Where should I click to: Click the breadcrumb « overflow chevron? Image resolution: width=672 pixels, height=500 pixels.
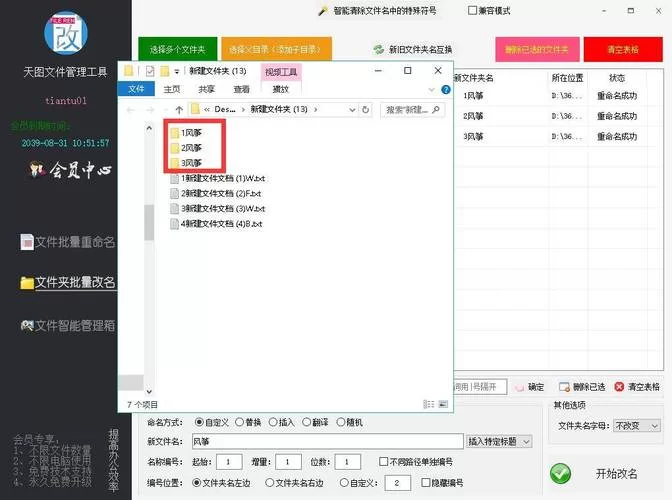pos(207,110)
